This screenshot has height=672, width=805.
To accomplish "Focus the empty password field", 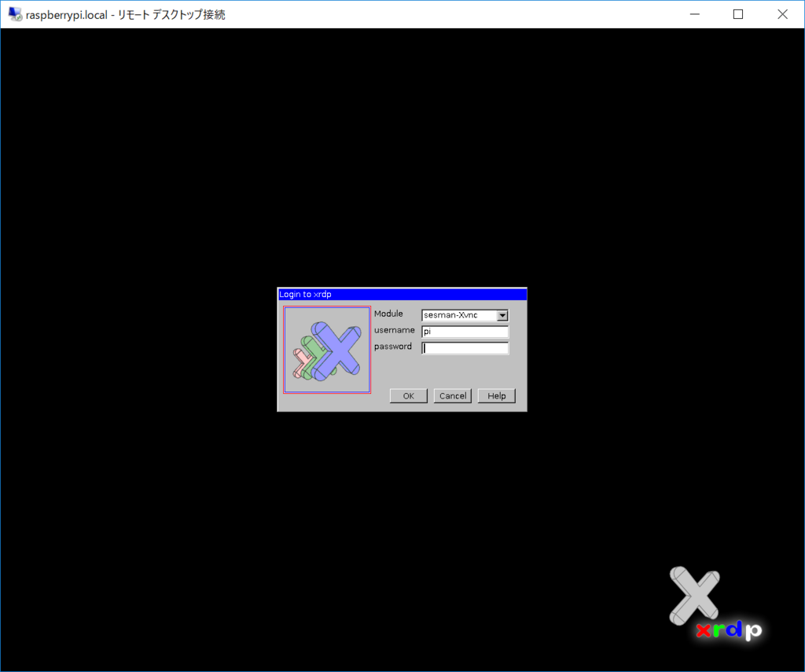I will (465, 348).
